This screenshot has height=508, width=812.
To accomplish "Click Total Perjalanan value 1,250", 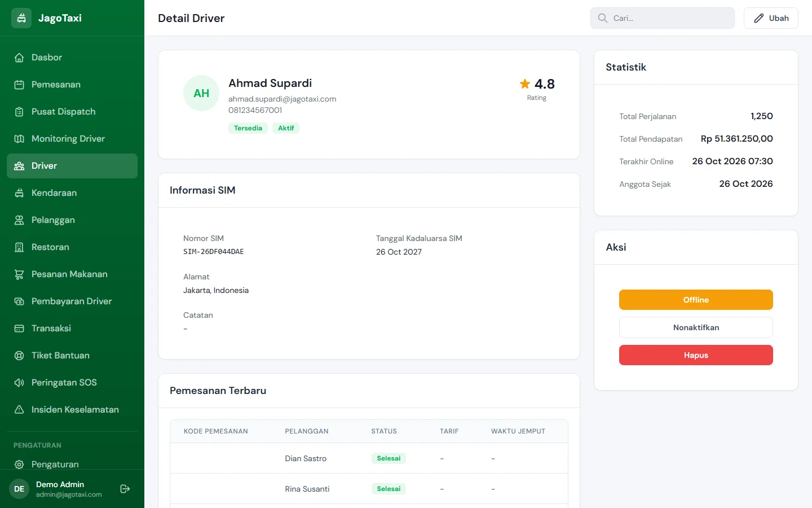I will click(x=761, y=116).
